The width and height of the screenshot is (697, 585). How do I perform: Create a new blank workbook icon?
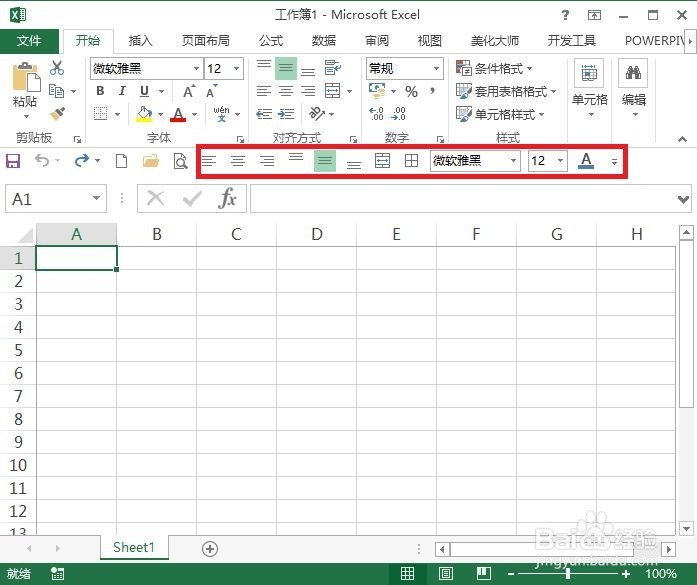coord(121,160)
